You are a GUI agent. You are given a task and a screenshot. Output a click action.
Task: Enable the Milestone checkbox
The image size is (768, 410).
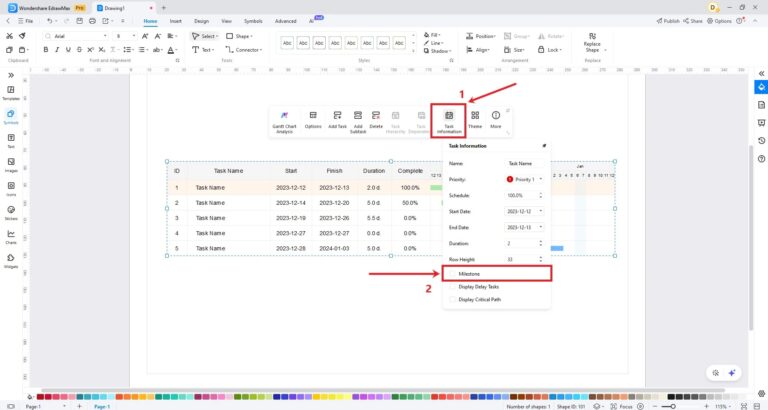453,274
